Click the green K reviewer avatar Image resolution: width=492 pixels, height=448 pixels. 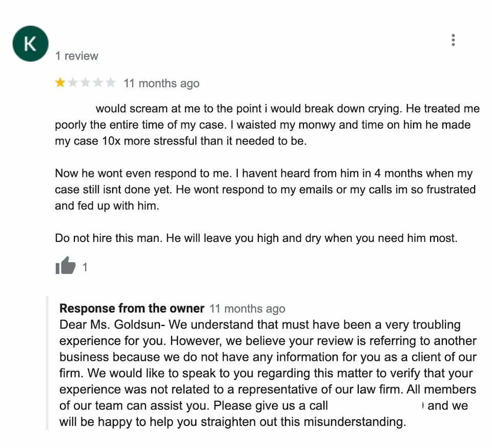pos(30,44)
